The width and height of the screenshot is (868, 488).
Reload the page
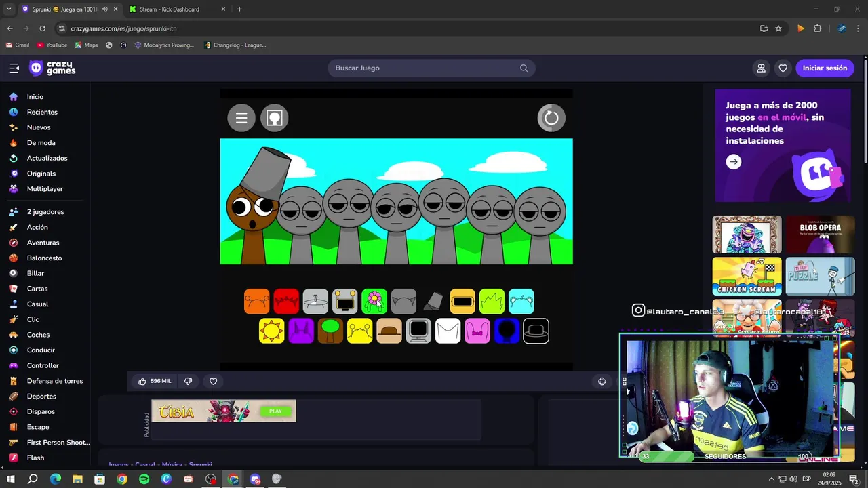pos(42,28)
